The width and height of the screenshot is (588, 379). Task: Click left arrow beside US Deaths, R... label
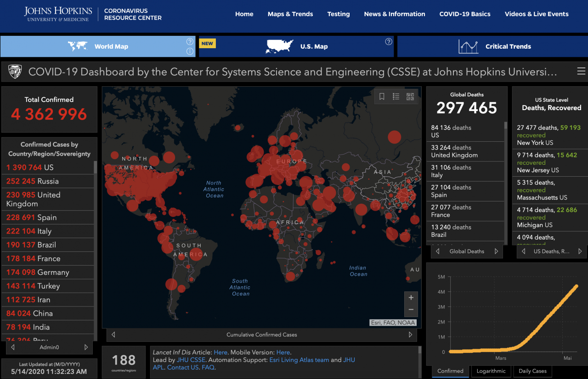[x=524, y=251]
